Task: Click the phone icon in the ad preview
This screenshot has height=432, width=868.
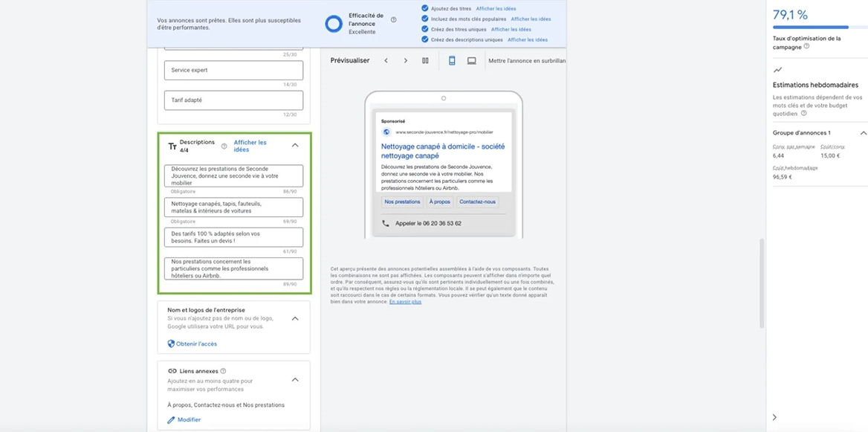Action: [x=385, y=223]
